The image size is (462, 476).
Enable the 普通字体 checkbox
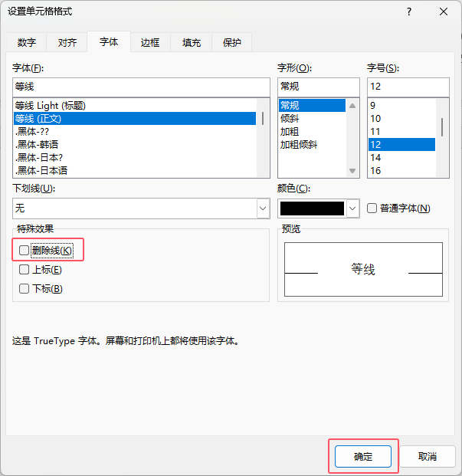click(372, 208)
